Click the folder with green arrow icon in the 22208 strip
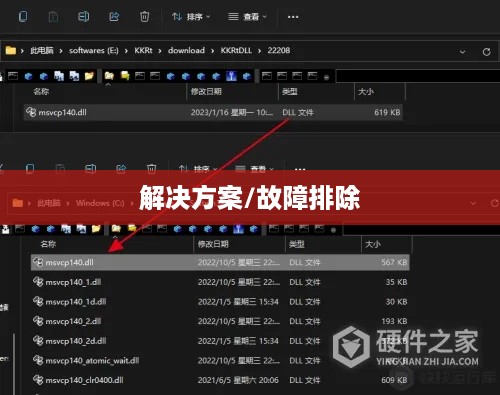Screen dimensions: 500x395 pyautogui.click(x=125, y=76)
